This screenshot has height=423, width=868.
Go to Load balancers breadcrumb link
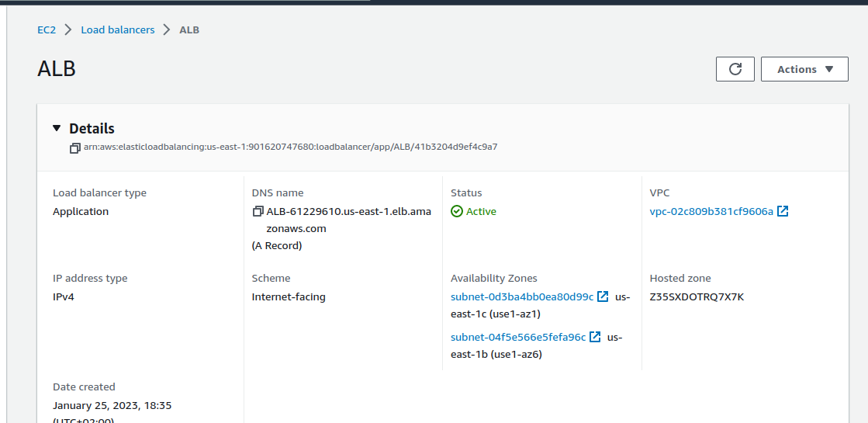pyautogui.click(x=118, y=30)
